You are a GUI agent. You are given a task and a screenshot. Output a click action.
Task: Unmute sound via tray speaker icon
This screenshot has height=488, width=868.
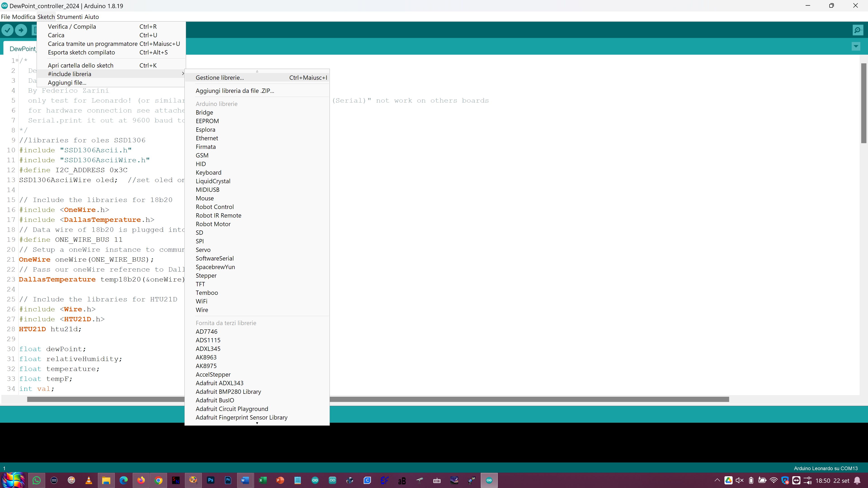[740, 481]
